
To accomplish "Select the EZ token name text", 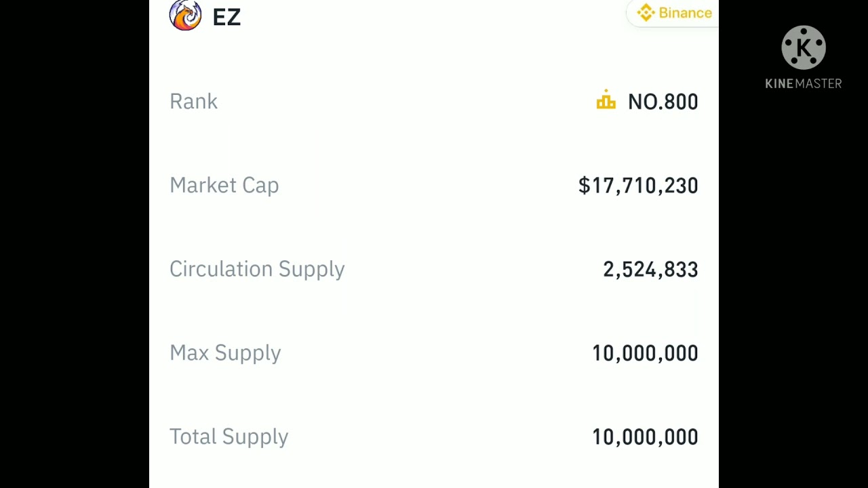I will (226, 18).
